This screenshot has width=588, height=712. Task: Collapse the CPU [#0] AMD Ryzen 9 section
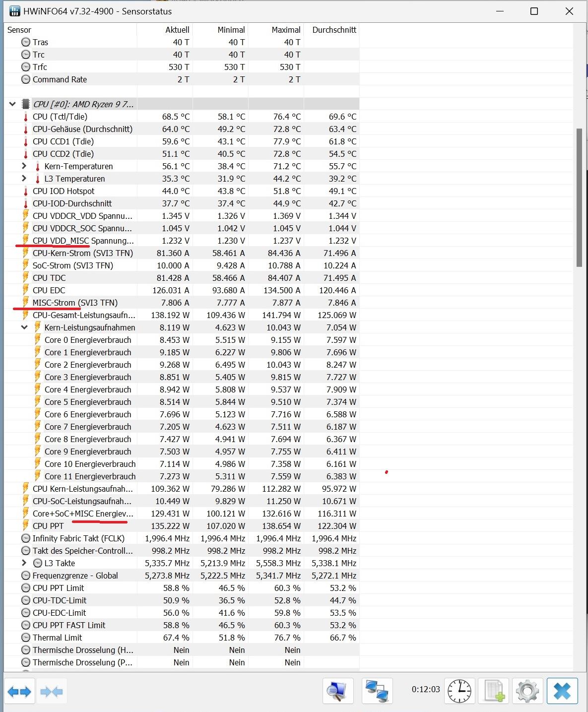(x=12, y=104)
